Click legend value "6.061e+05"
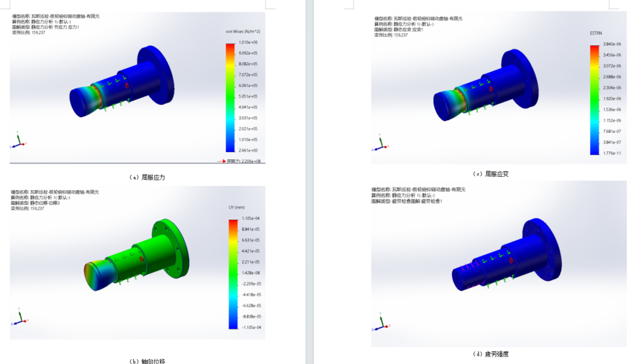639x364 pixels. [x=248, y=86]
